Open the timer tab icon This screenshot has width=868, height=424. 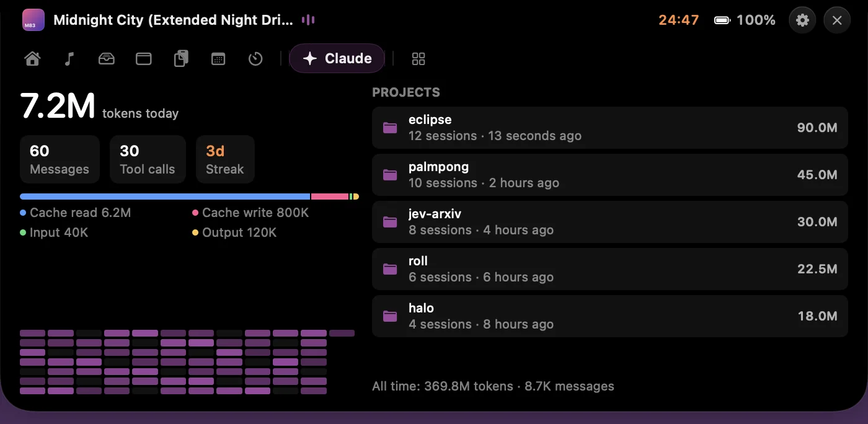point(255,59)
